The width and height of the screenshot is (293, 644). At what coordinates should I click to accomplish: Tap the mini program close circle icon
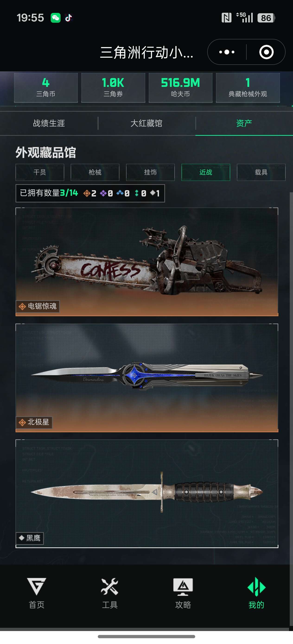(266, 52)
